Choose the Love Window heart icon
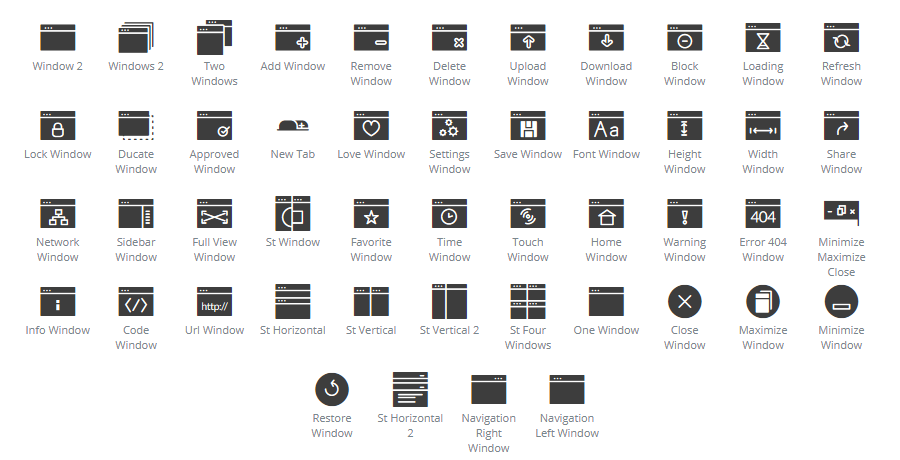The height and width of the screenshot is (460, 900). coord(371,126)
